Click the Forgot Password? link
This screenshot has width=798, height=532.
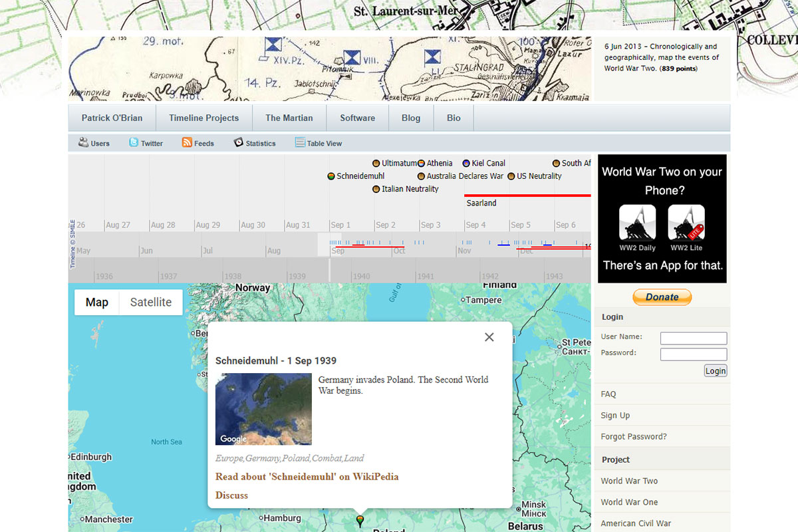click(x=634, y=437)
